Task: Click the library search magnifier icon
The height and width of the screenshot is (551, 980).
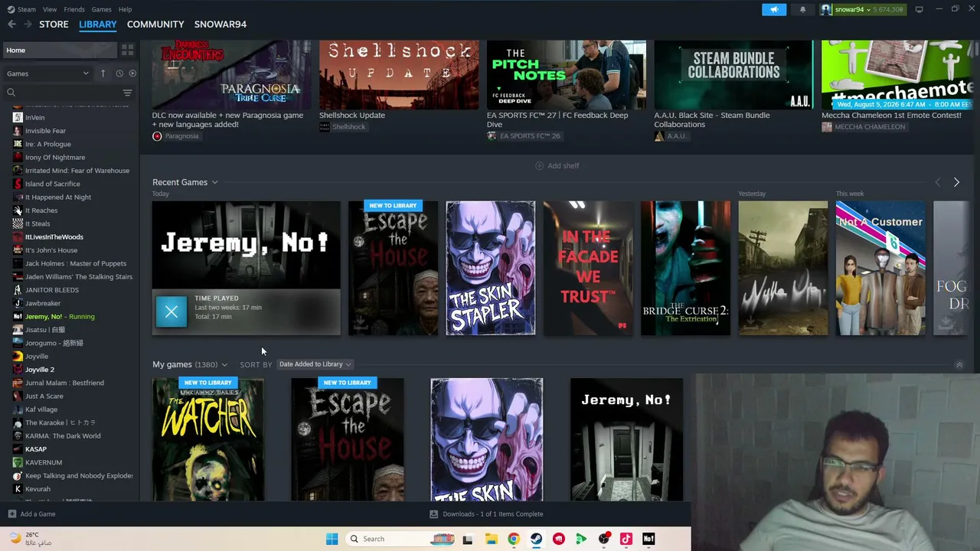Action: 11,93
